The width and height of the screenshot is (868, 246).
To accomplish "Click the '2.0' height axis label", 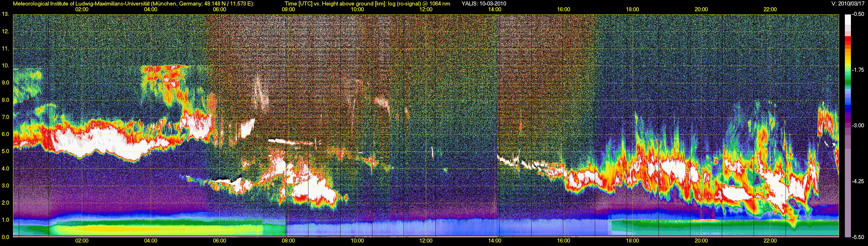I will (x=5, y=203).
